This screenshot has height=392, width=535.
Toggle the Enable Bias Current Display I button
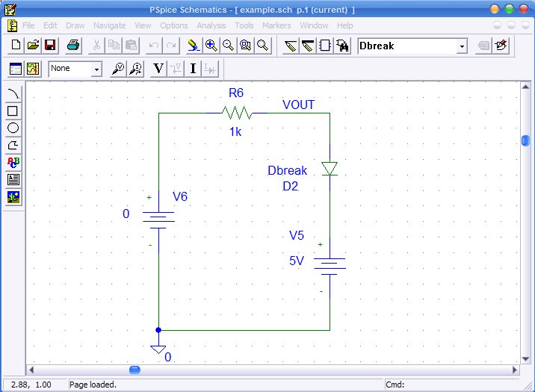pyautogui.click(x=193, y=69)
